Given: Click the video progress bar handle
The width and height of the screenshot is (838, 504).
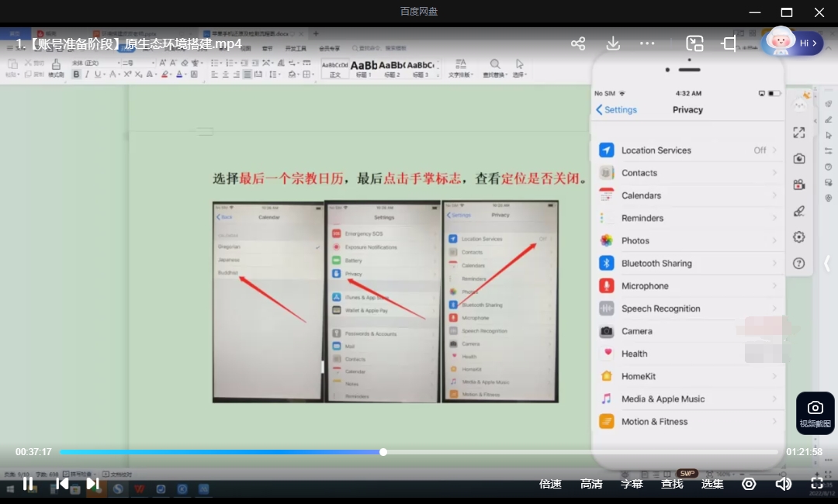Looking at the screenshot, I should pyautogui.click(x=383, y=452).
